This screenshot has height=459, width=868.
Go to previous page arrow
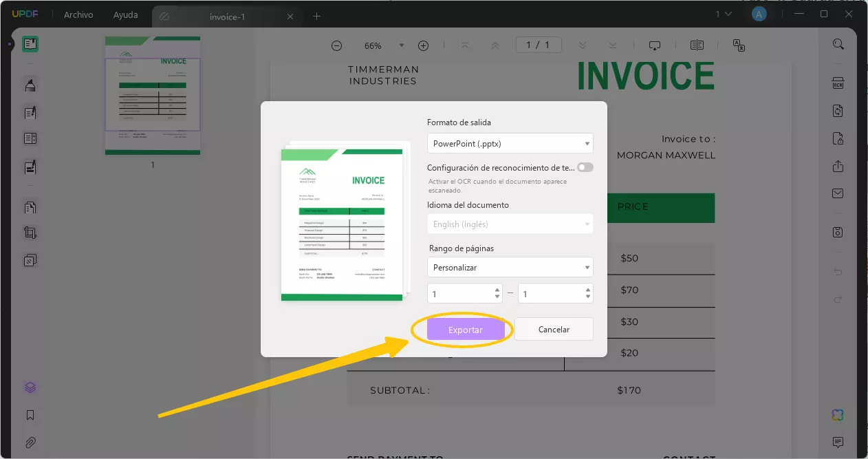495,45
